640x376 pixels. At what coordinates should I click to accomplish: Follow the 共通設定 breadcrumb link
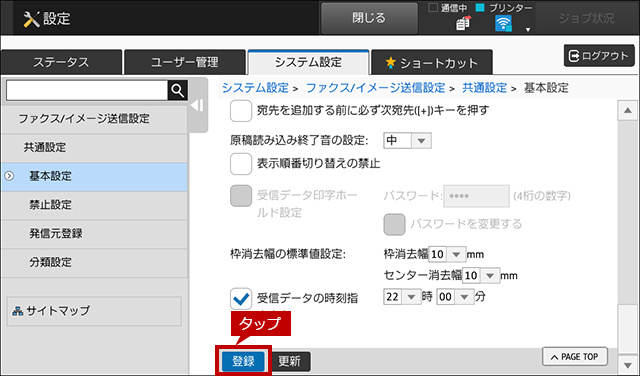coord(484,88)
